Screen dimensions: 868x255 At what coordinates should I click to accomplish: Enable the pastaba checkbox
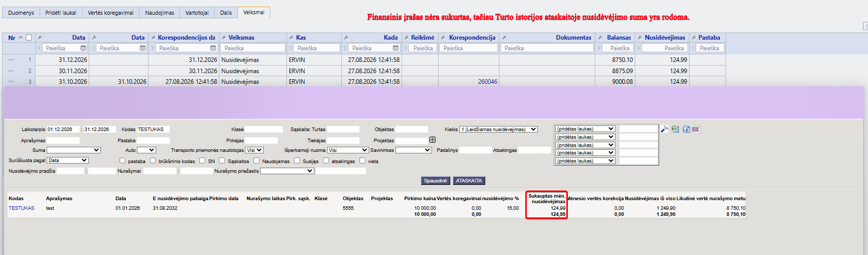pyautogui.click(x=122, y=161)
